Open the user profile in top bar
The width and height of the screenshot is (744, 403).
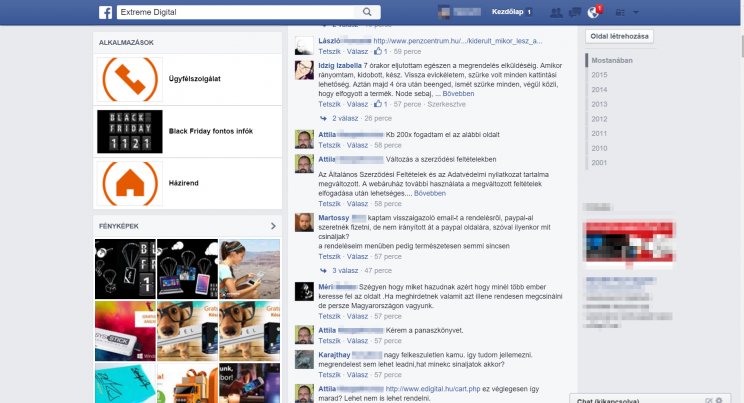459,12
